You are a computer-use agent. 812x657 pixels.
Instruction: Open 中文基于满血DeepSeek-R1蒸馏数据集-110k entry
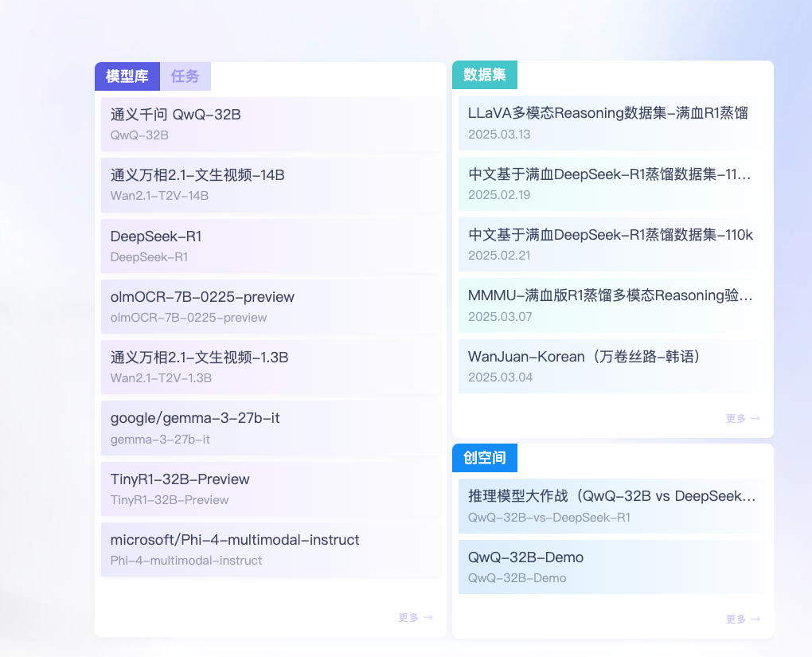coord(612,244)
